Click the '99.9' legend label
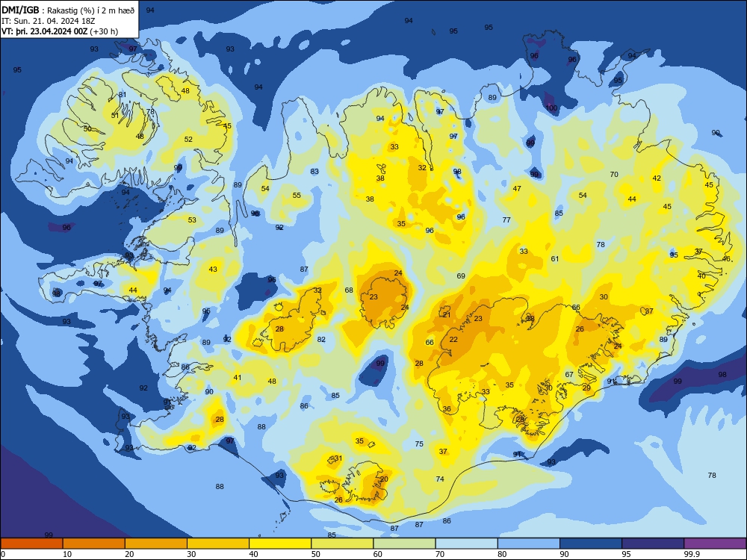The image size is (747, 560). 692,554
